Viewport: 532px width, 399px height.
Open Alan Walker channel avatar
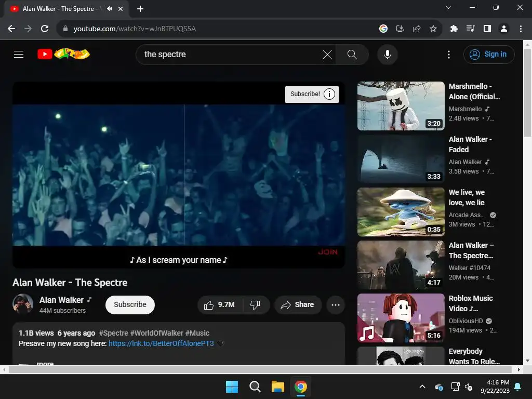point(23,304)
